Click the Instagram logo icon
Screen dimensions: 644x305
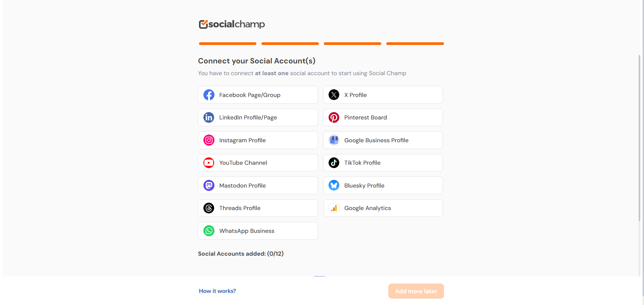(209, 140)
